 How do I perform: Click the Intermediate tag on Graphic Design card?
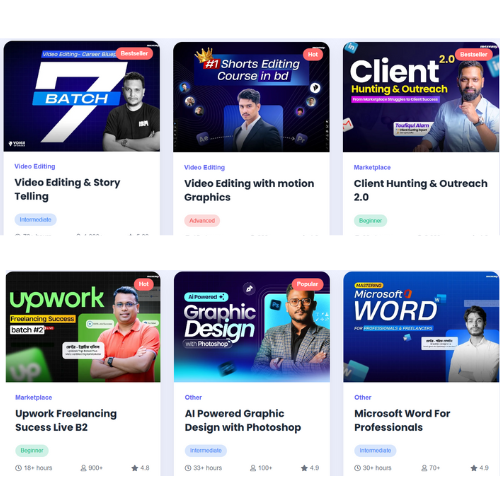pyautogui.click(x=206, y=451)
